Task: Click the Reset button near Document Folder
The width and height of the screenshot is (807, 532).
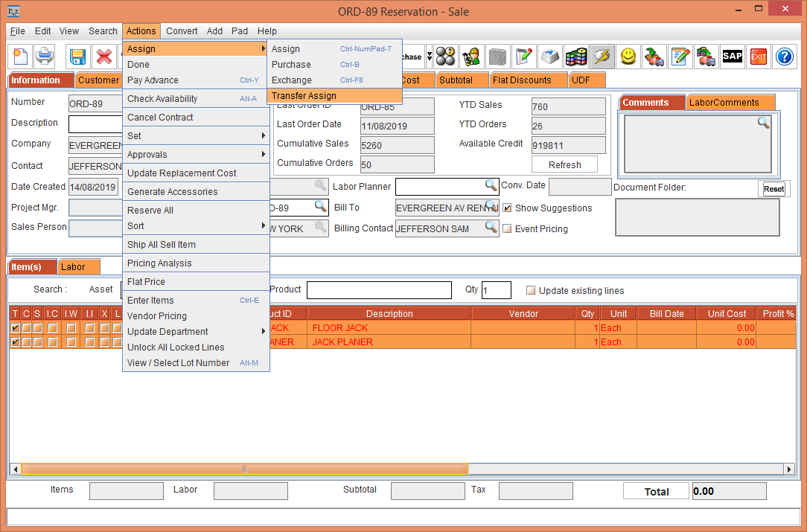Action: 773,188
